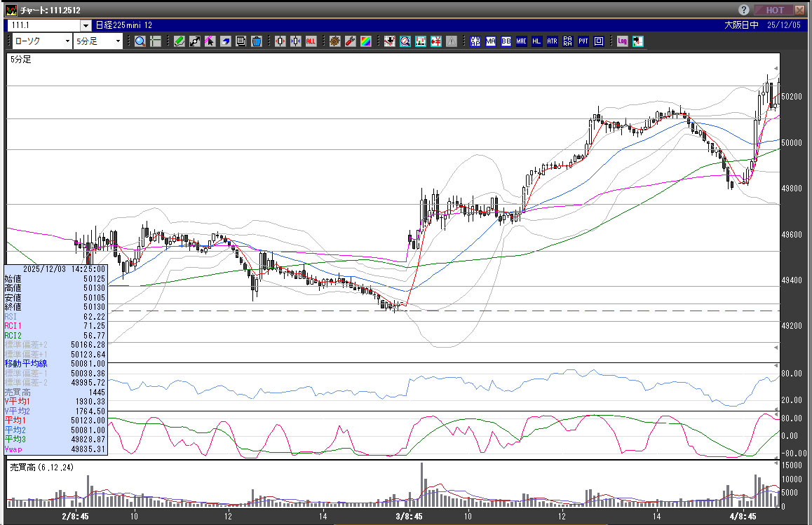Screen dimensions: 812x525
Task: Toggle the ATR indicator button
Action: click(x=552, y=41)
